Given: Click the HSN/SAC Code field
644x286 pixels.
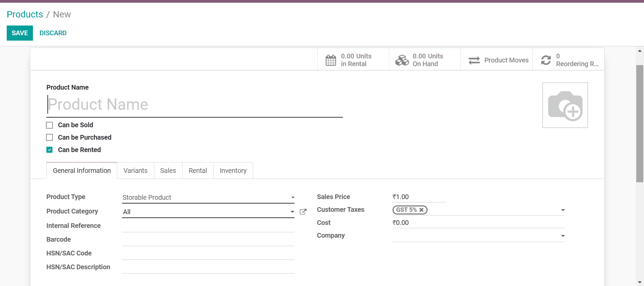Looking at the screenshot, I should 208,253.
